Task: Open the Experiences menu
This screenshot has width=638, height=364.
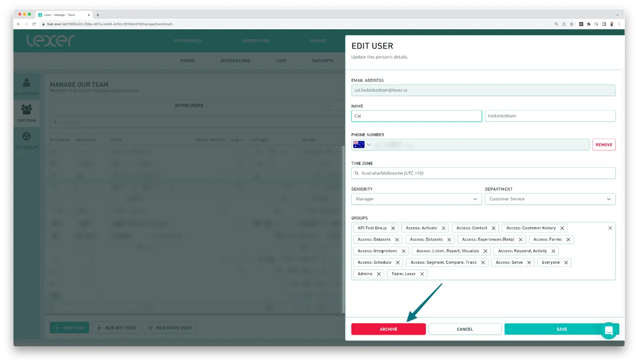Action: 188,41
